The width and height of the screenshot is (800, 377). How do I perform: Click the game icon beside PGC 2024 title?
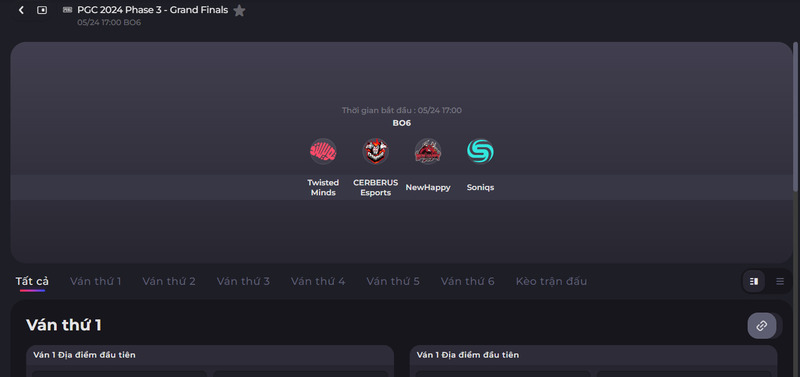pyautogui.click(x=67, y=10)
